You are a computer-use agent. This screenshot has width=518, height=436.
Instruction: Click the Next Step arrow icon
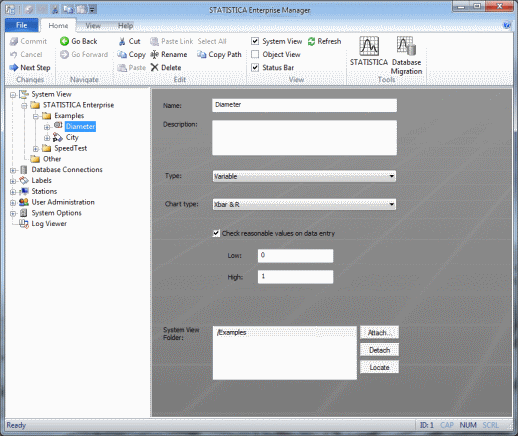(14, 68)
